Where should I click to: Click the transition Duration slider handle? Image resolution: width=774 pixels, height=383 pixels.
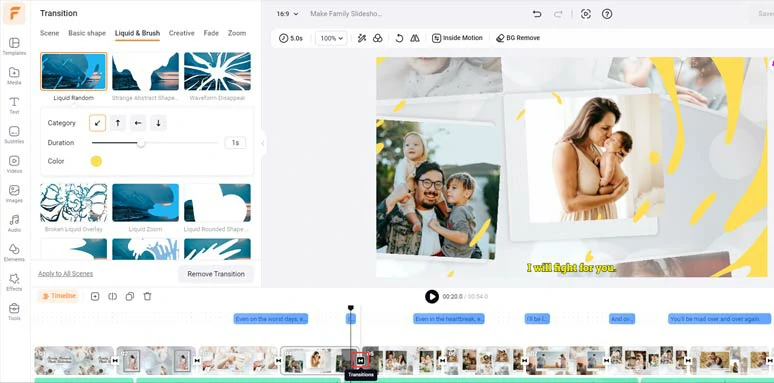(x=141, y=143)
